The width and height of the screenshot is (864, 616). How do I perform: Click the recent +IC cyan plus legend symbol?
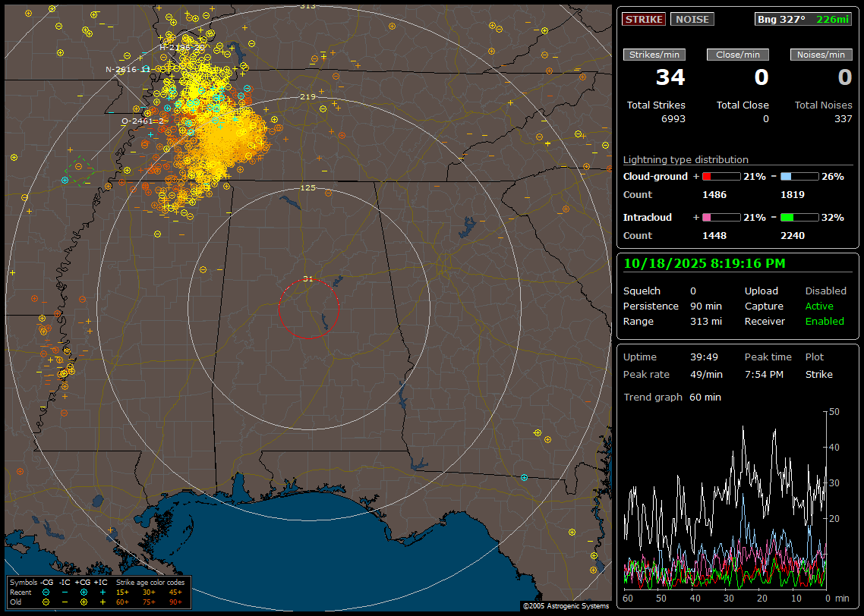point(102,592)
